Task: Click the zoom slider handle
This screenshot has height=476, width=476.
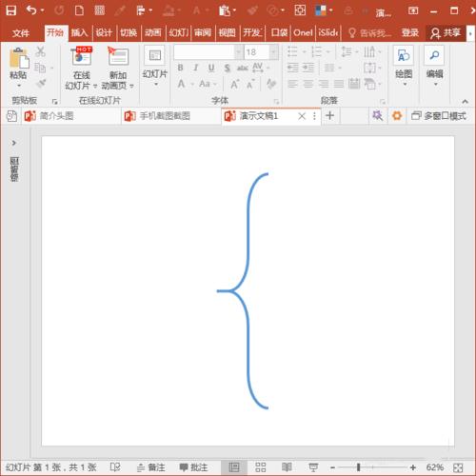Action: pyautogui.click(x=358, y=467)
